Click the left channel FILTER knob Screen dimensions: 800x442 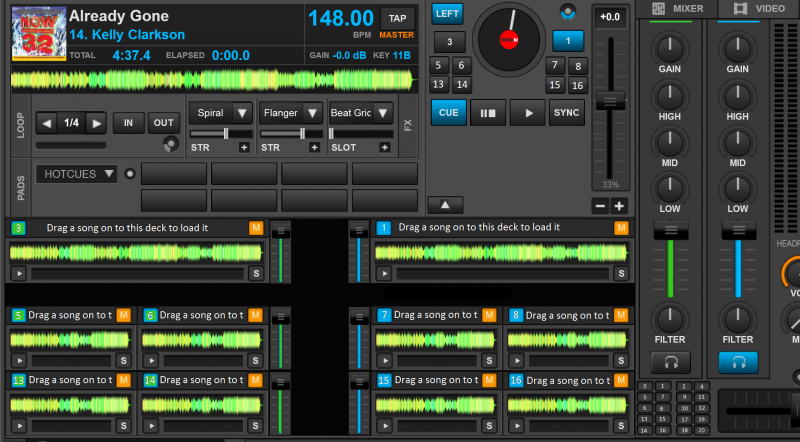tap(670, 320)
